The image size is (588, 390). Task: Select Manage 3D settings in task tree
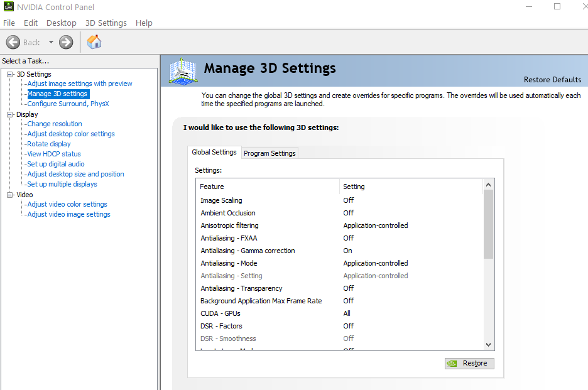click(x=57, y=94)
